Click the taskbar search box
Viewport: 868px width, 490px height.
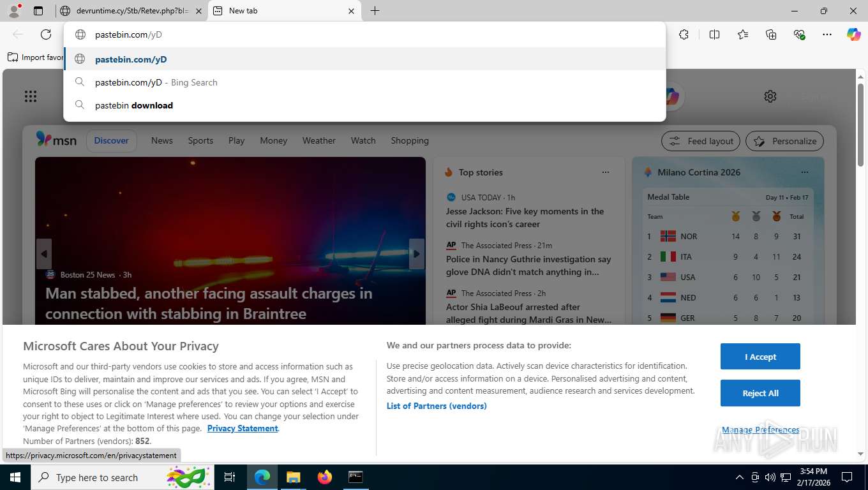tap(122, 477)
